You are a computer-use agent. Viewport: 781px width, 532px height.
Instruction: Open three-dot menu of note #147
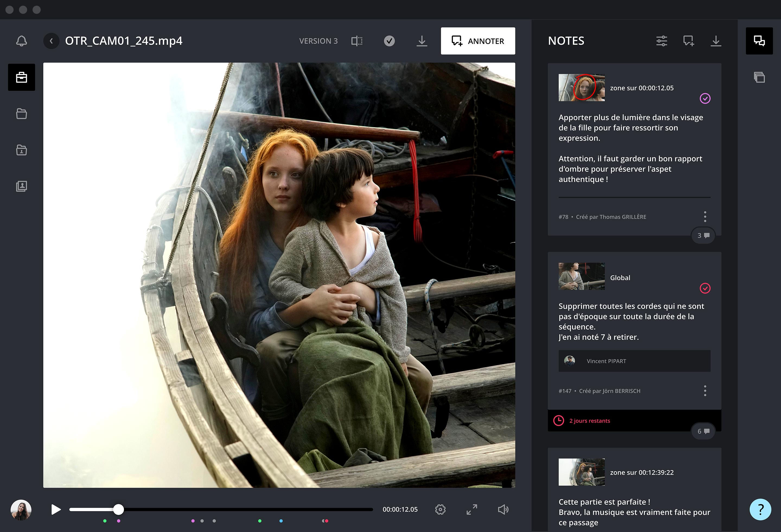(x=705, y=391)
